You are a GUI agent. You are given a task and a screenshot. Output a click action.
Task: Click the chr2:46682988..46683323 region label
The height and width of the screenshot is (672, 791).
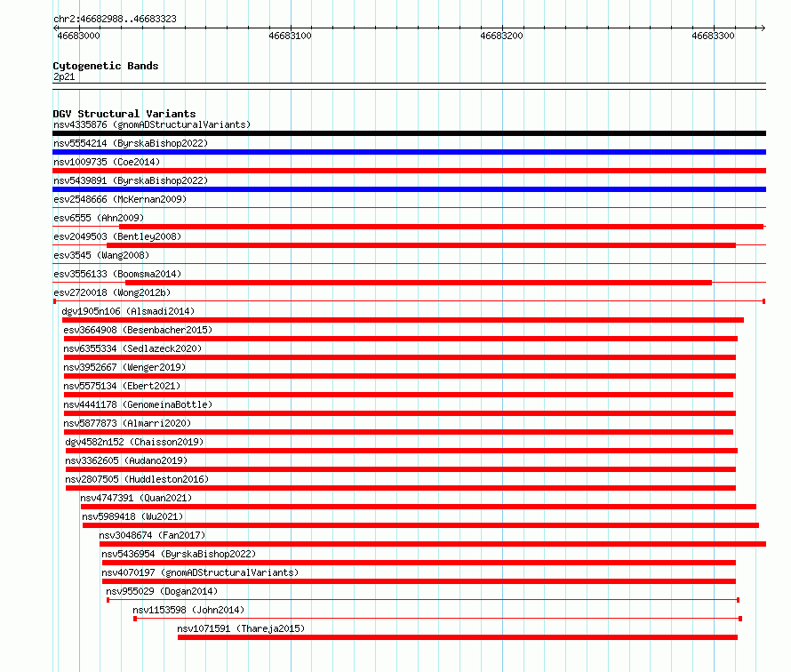click(x=115, y=20)
